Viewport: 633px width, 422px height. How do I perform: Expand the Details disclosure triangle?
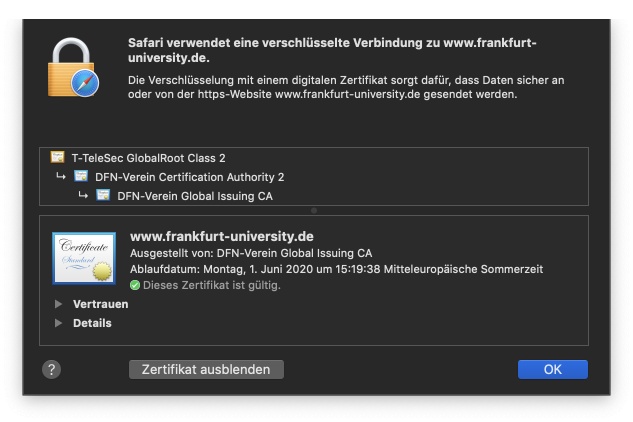[x=59, y=323]
